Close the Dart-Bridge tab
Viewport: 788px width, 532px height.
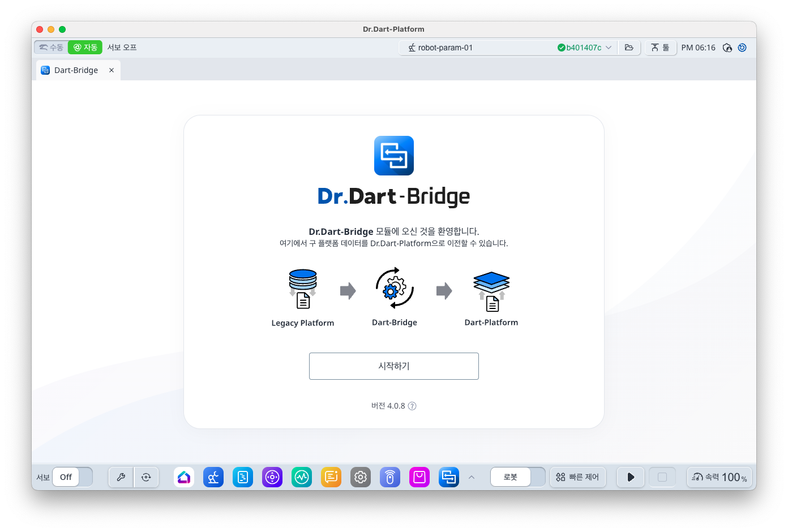coord(112,70)
